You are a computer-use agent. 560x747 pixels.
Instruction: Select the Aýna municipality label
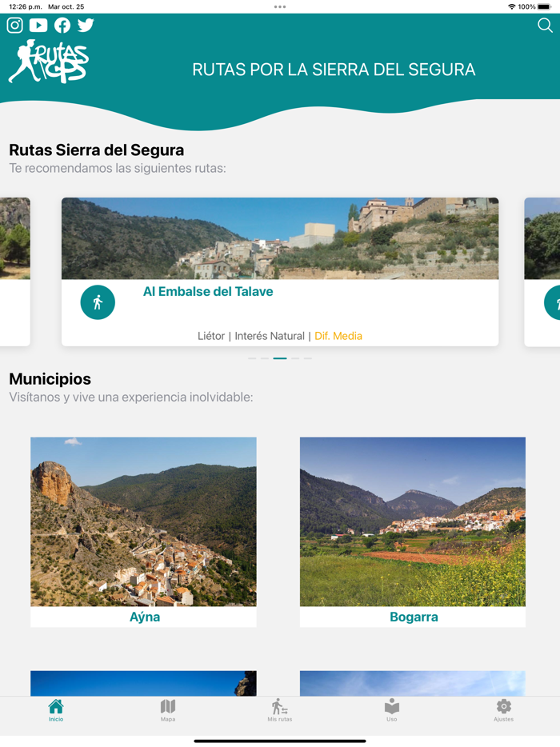tap(145, 617)
